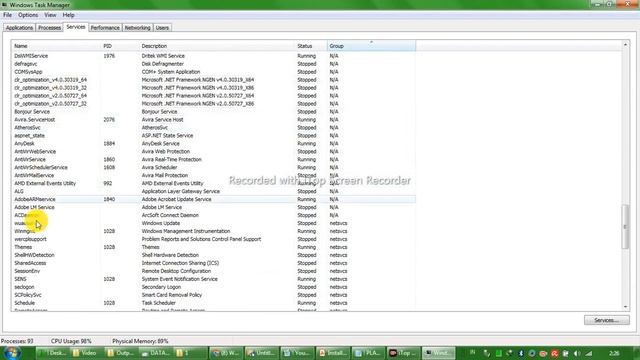The height and width of the screenshot is (360, 640).
Task: Select the Schedule service name cell
Action: (24, 303)
